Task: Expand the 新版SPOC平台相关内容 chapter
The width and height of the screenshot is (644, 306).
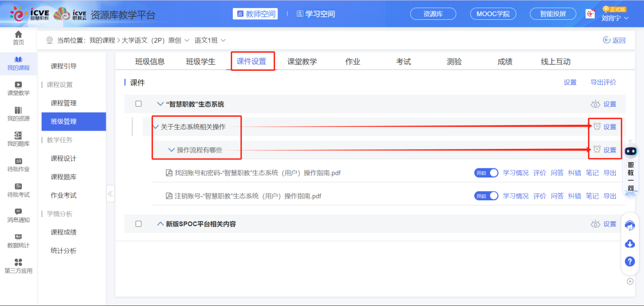Action: (160, 224)
